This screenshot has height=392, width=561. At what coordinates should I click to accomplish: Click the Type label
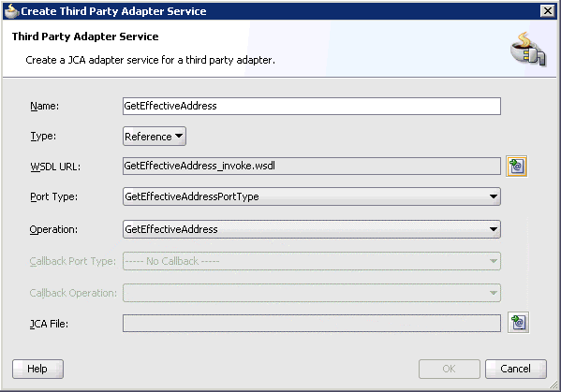[x=43, y=137]
